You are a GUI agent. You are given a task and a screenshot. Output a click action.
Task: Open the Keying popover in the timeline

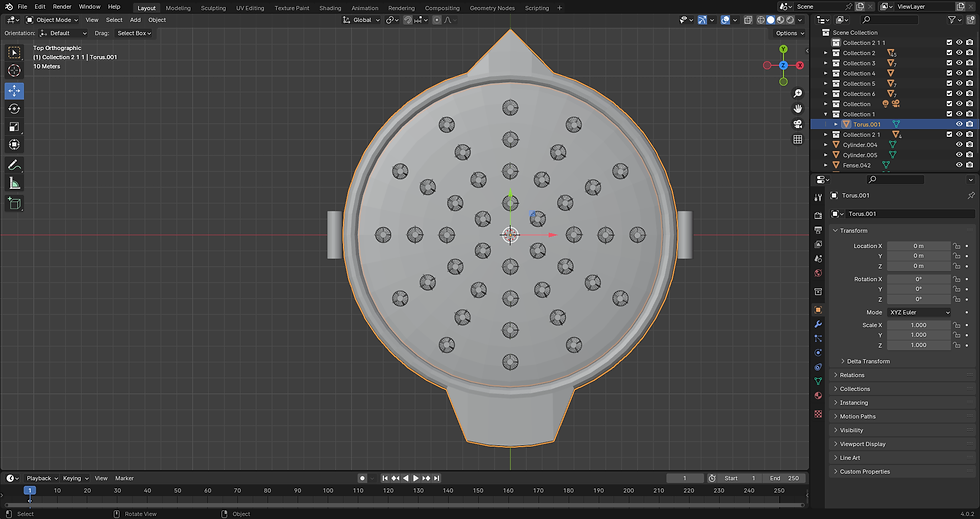pyautogui.click(x=73, y=478)
